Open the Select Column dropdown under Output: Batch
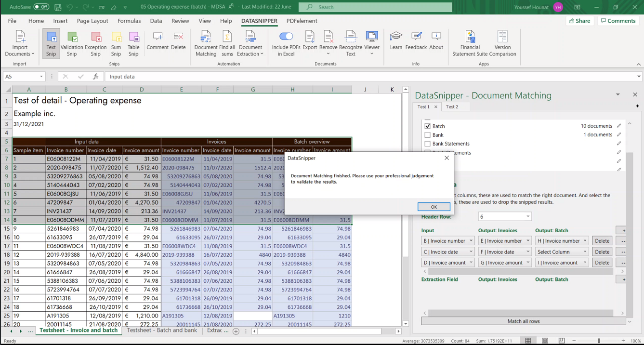The image size is (644, 345). 562,251
